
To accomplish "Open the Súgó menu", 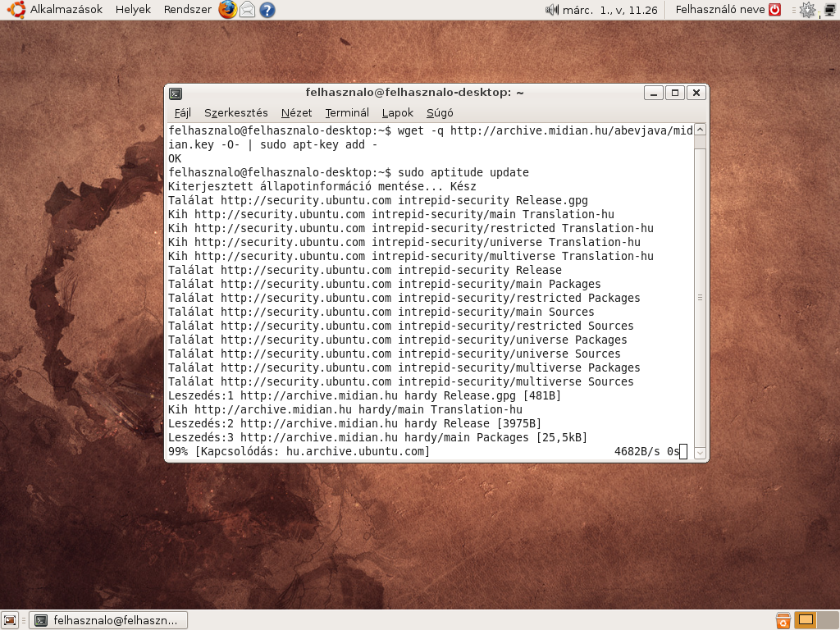I will pos(440,112).
